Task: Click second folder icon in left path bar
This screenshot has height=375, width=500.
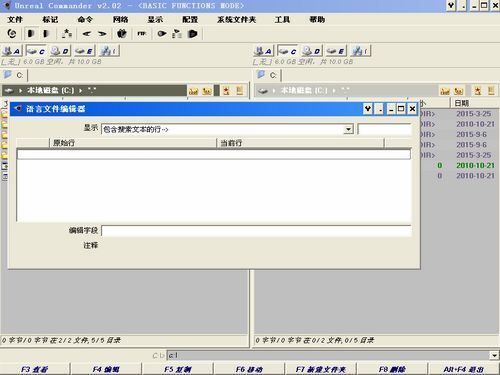Action: tap(207, 91)
